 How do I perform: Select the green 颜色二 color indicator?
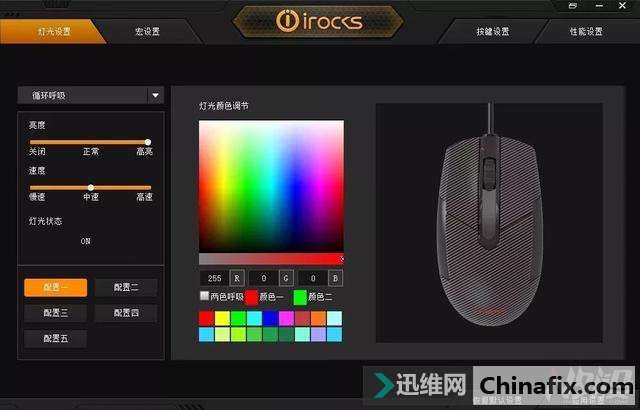[300, 297]
